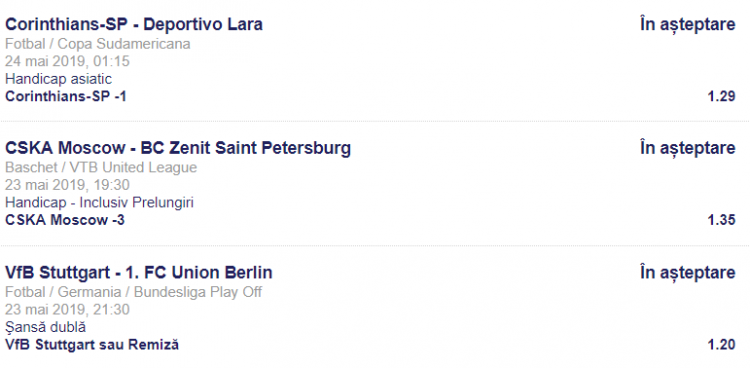Open the Corinthians-SP - Deportivo Lara match
The height and width of the screenshot is (368, 750).
(134, 24)
